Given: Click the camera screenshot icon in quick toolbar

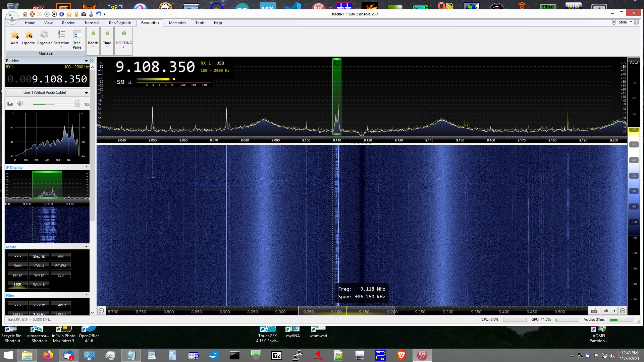Looking at the screenshot, I should [x=84, y=14].
